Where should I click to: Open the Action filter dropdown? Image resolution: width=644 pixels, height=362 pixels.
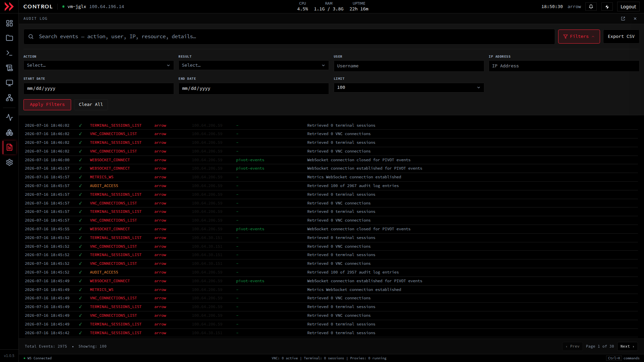point(99,65)
